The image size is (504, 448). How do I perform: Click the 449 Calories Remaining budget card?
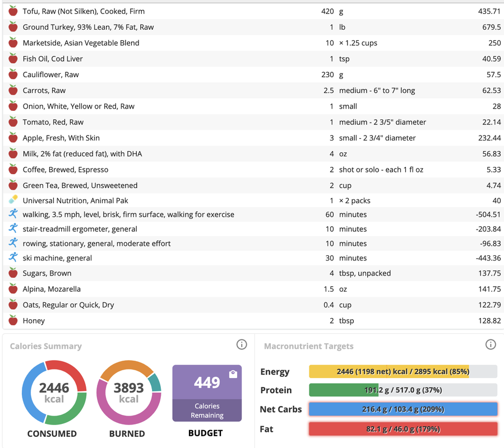[207, 393]
